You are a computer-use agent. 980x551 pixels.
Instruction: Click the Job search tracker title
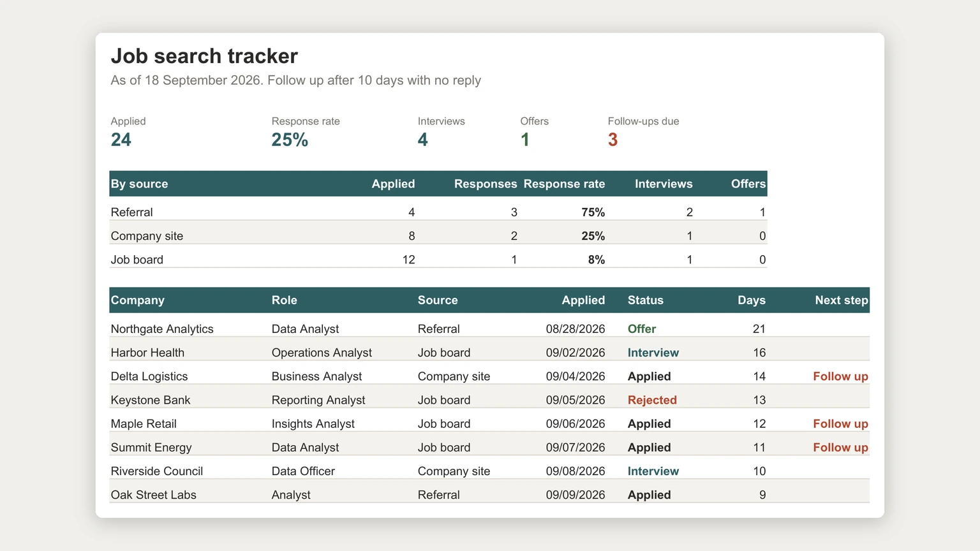[204, 56]
